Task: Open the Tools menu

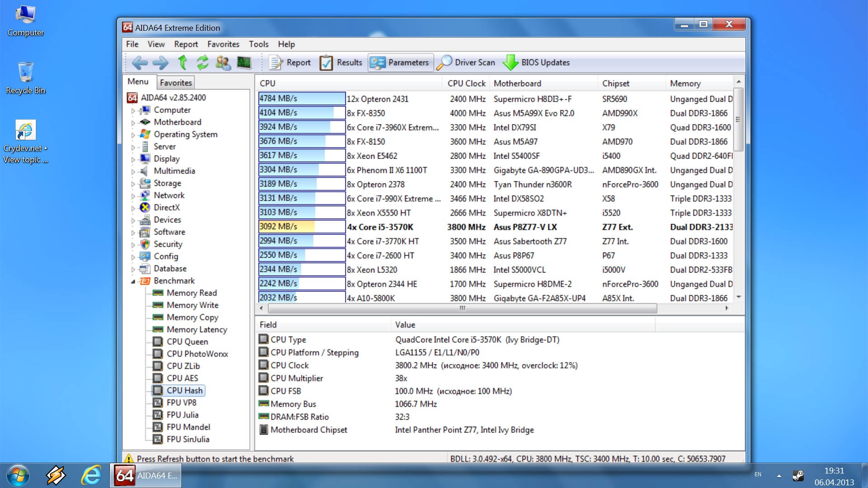Action: (259, 44)
